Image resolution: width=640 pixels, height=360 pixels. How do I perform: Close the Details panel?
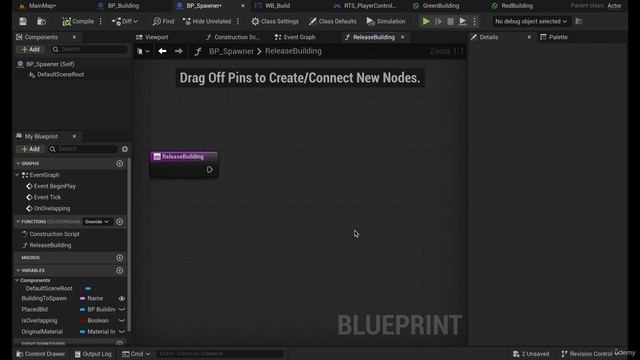[x=529, y=37]
